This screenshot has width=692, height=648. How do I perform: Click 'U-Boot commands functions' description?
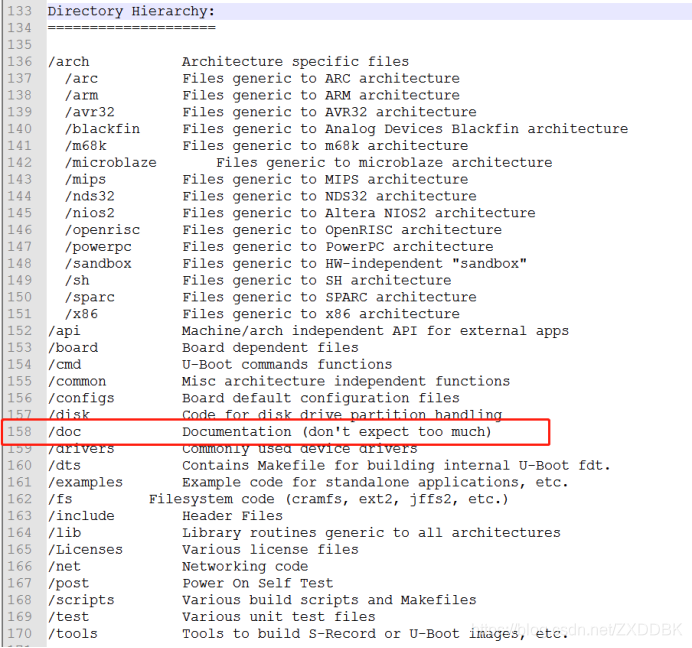coord(287,364)
